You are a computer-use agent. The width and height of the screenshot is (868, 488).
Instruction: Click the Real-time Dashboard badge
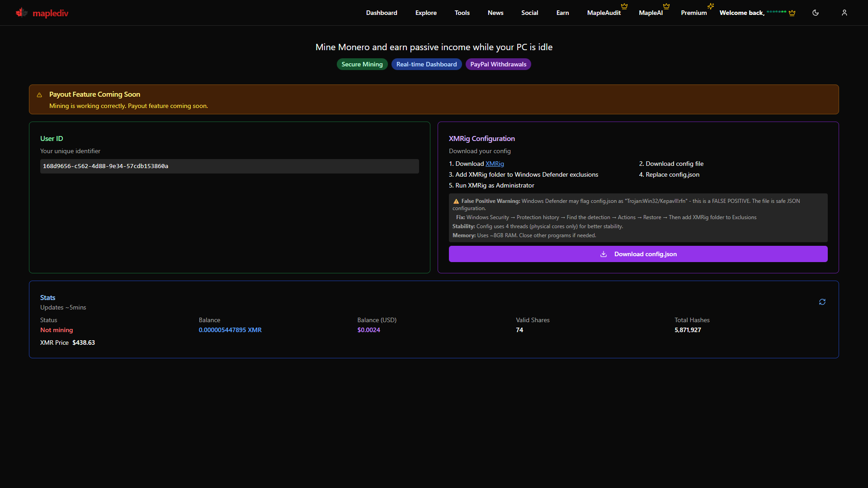426,64
